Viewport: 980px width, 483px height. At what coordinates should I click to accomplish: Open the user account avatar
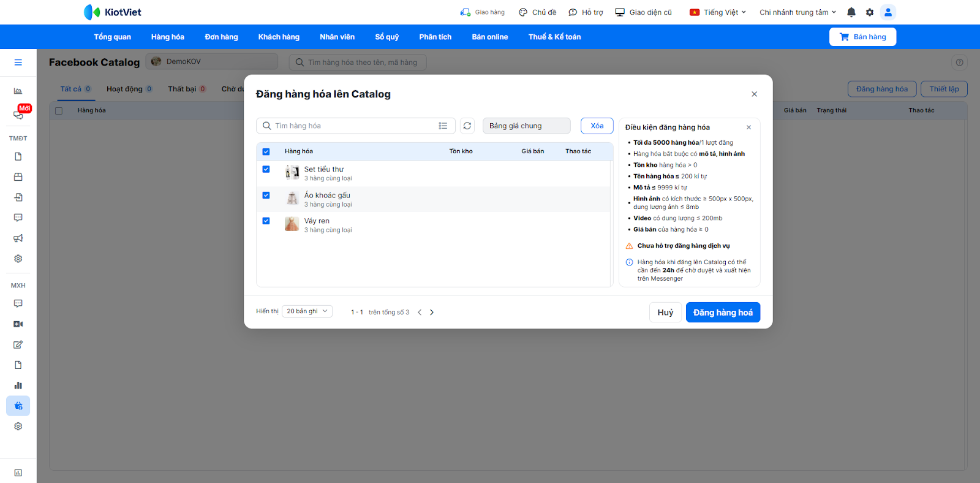click(x=888, y=12)
